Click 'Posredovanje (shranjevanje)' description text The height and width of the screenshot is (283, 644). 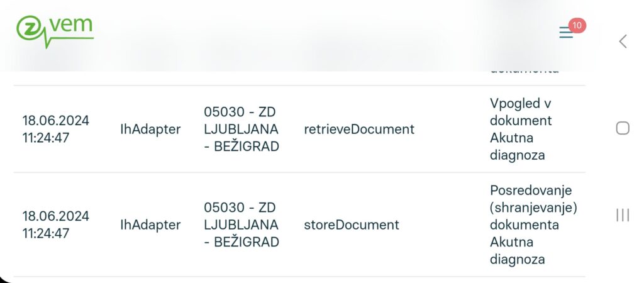[x=533, y=199]
